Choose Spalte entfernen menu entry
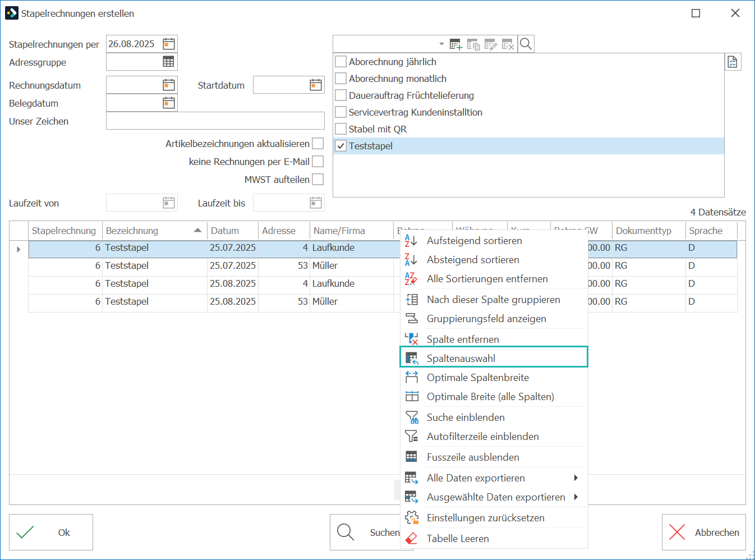 (x=494, y=339)
